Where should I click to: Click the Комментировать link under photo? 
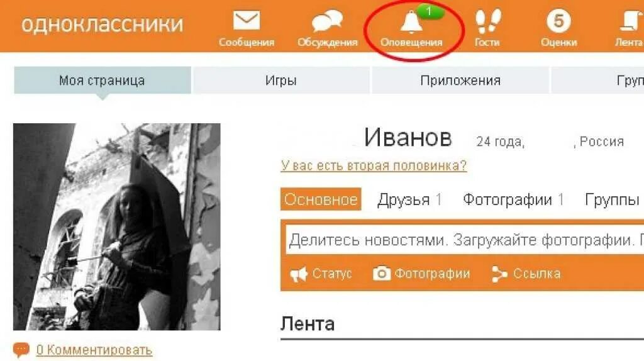pyautogui.click(x=94, y=350)
